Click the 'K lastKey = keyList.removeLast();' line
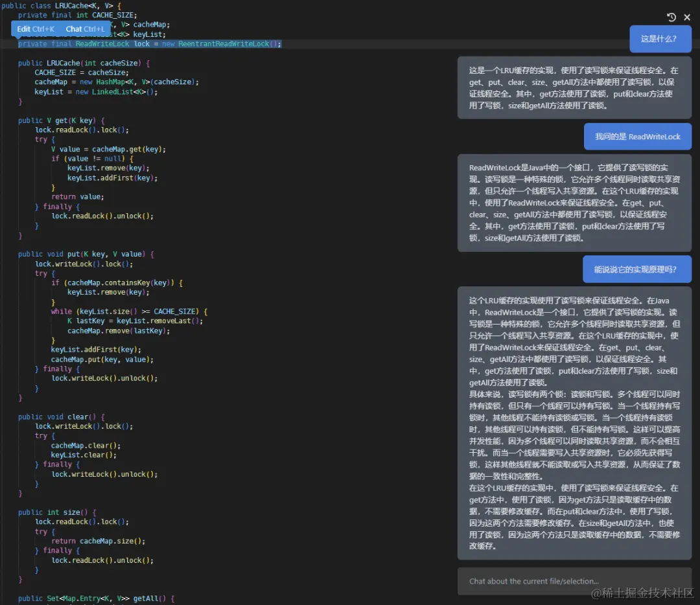This screenshot has width=700, height=605. pos(135,321)
